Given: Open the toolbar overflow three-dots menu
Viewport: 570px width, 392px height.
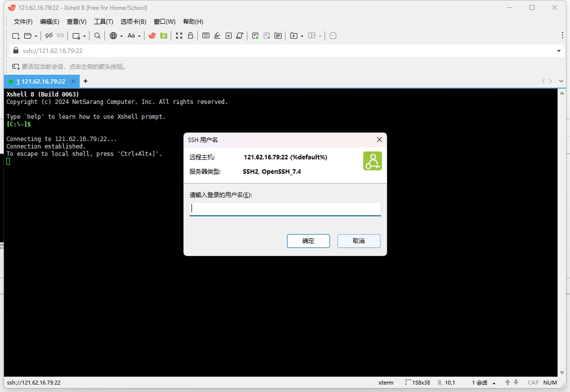Looking at the screenshot, I should click(563, 35).
